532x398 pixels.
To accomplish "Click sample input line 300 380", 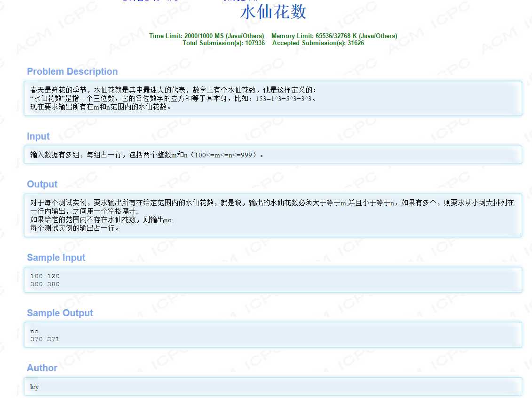I will 45,284.
